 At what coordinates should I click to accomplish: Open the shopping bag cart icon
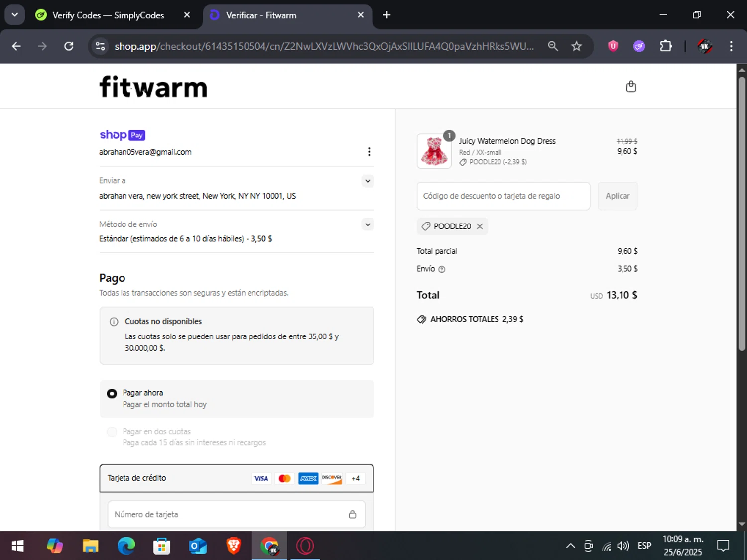pos(631,87)
